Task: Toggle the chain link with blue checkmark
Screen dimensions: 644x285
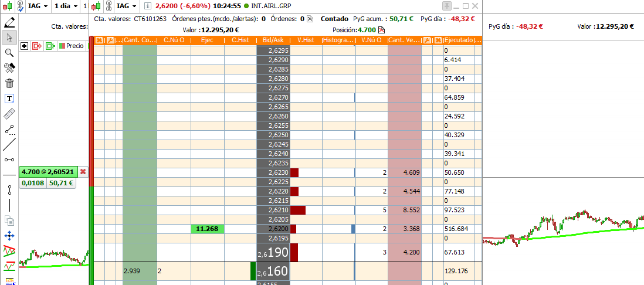Action: (20, 6)
